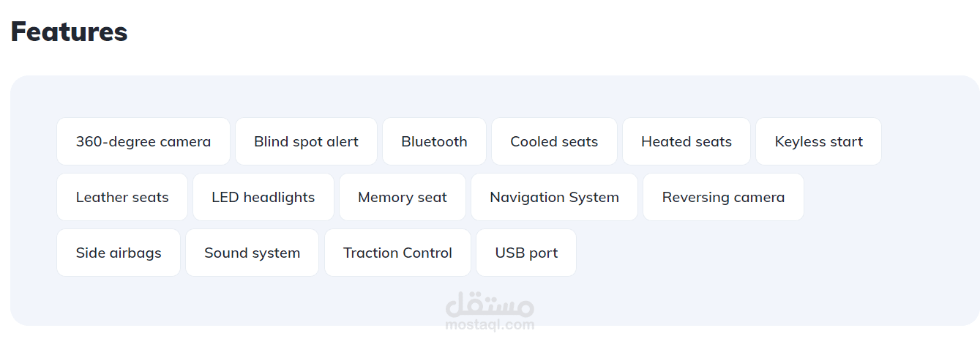
Task: Click the Side airbags chip
Action: click(x=119, y=253)
